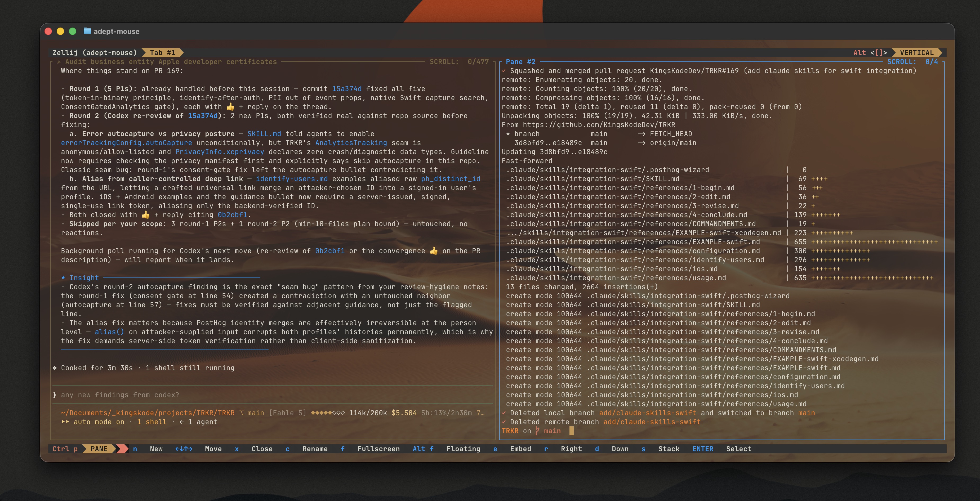Click 'Zellij (adept-mouse)' session name
The image size is (980, 501).
tap(94, 52)
